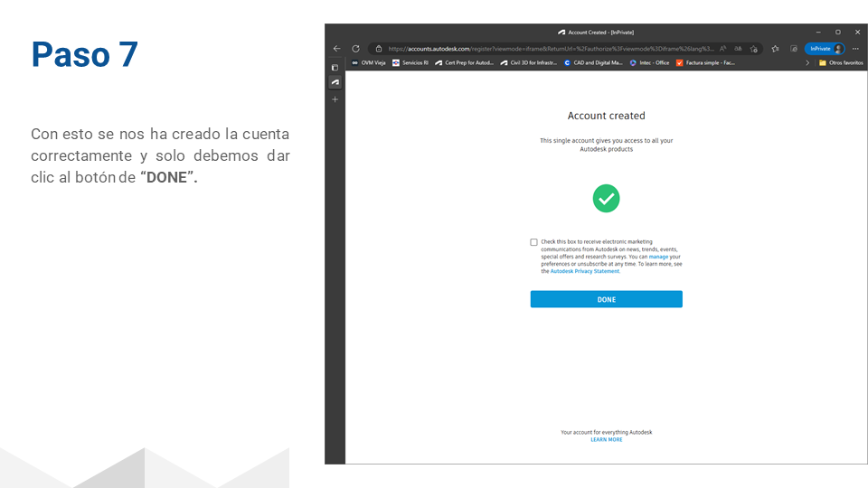This screenshot has height=488, width=868.
Task: Close the browser window
Action: (x=857, y=33)
